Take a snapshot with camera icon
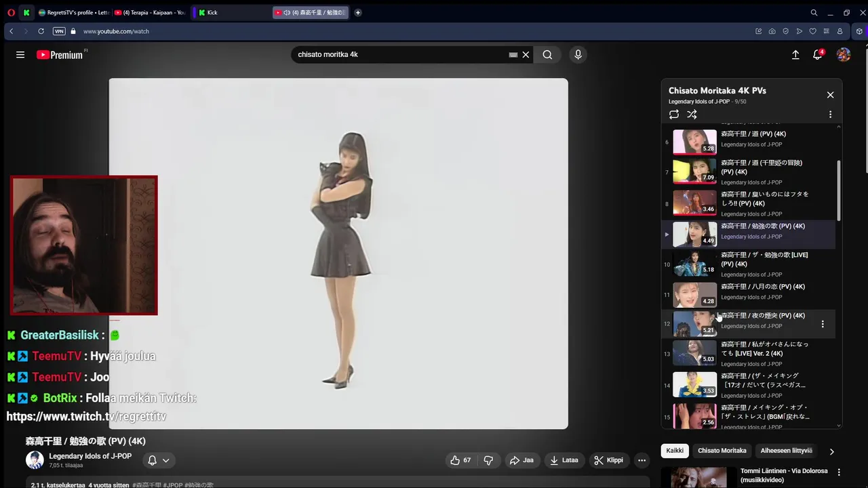 pos(772,31)
